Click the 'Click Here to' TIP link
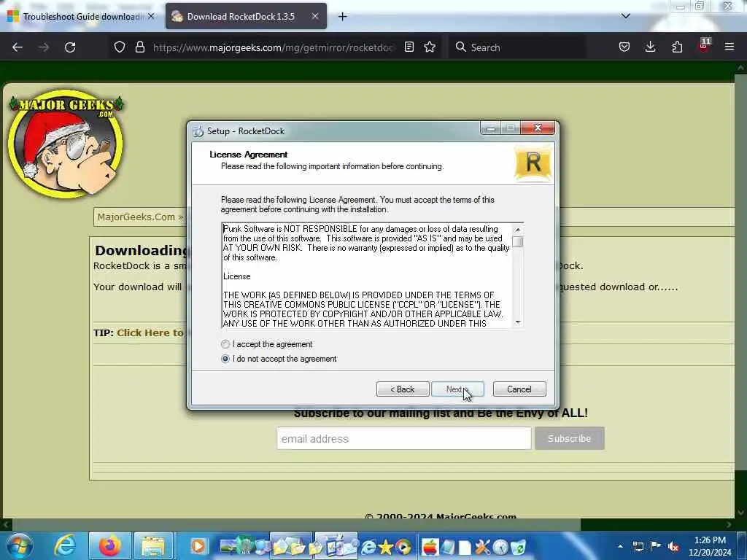 [x=150, y=332]
